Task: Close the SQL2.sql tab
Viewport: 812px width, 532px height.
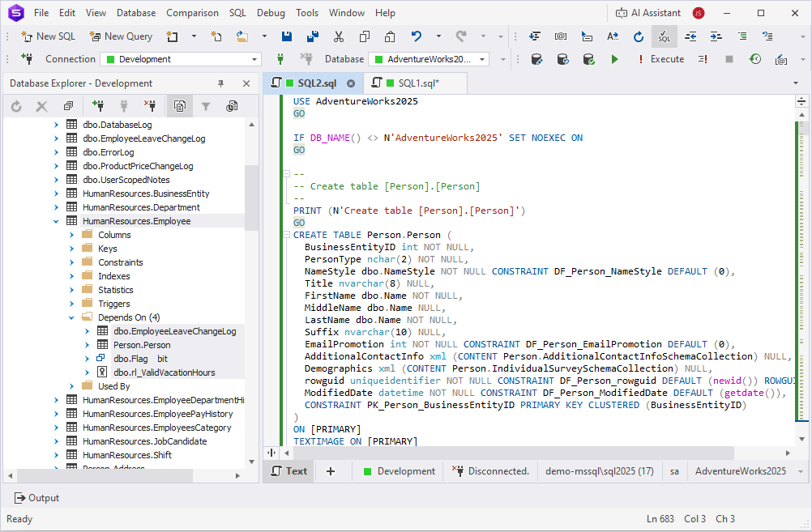Action: (351, 83)
